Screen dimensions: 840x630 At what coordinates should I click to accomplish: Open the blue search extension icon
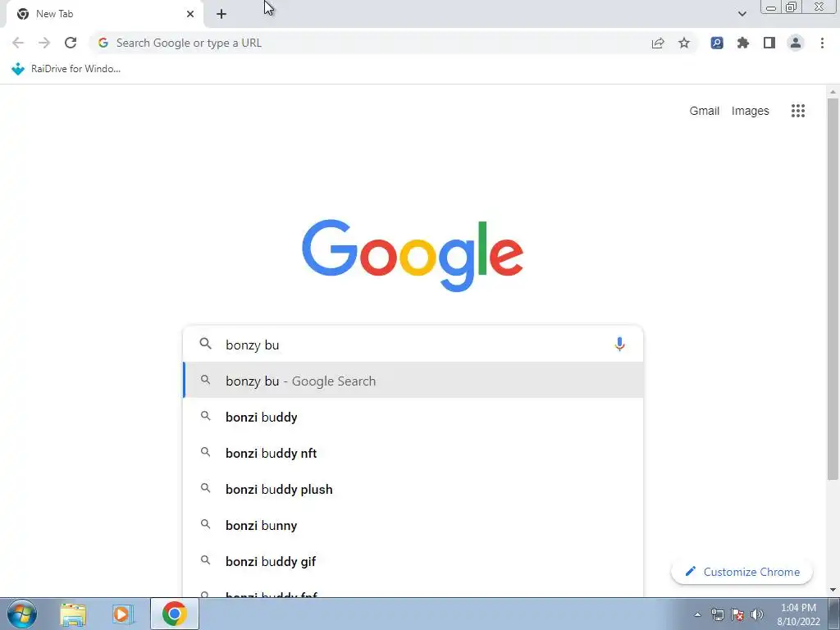pyautogui.click(x=717, y=43)
